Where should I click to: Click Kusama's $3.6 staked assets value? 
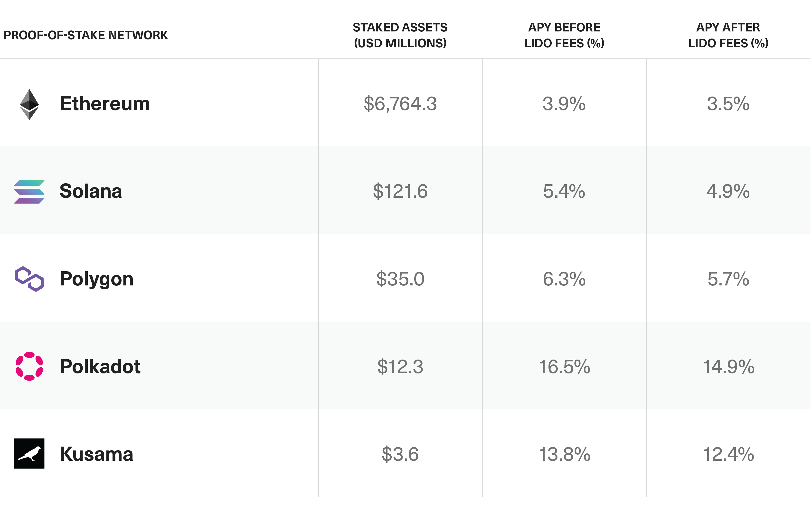(400, 455)
